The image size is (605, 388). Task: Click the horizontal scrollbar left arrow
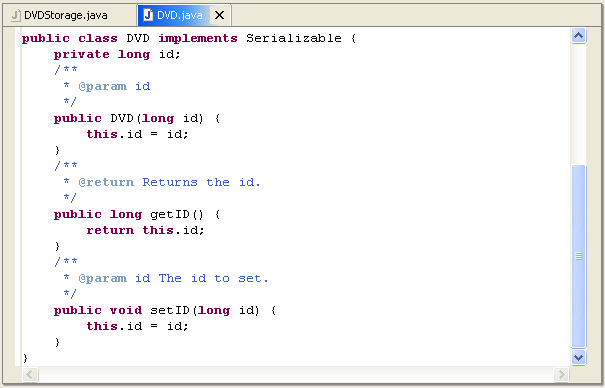[x=30, y=374]
